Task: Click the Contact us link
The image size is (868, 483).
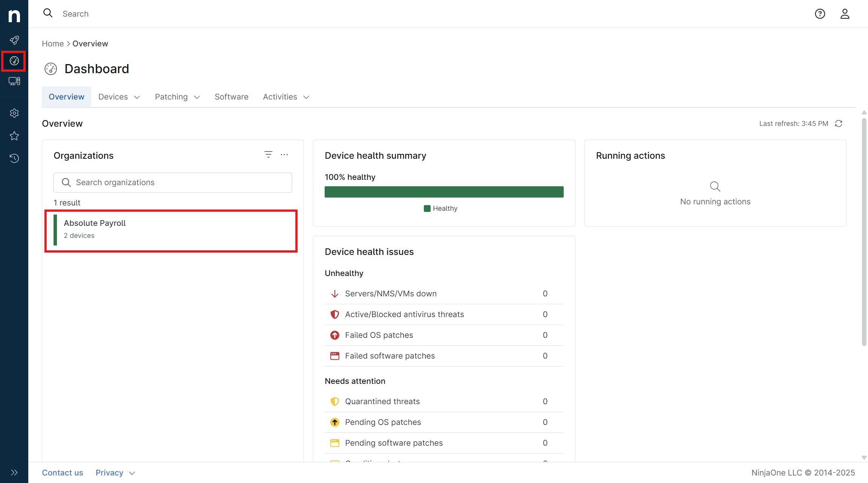Action: point(62,473)
